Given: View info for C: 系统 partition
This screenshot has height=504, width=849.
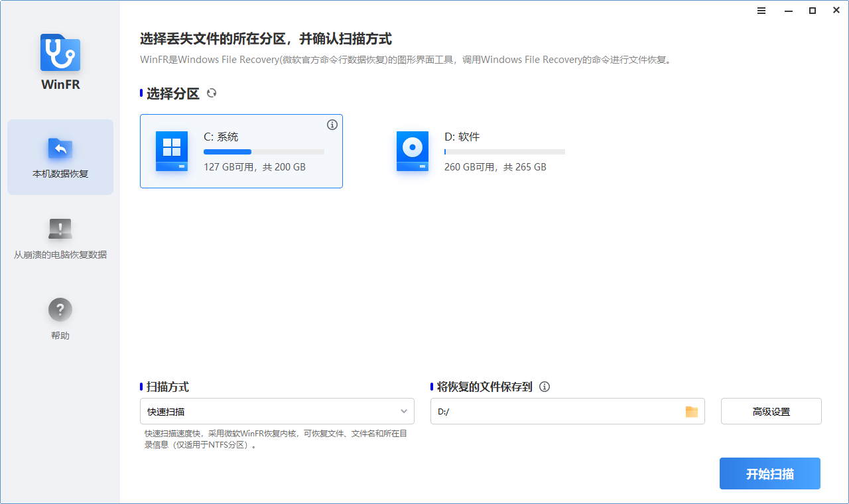Looking at the screenshot, I should tap(332, 125).
